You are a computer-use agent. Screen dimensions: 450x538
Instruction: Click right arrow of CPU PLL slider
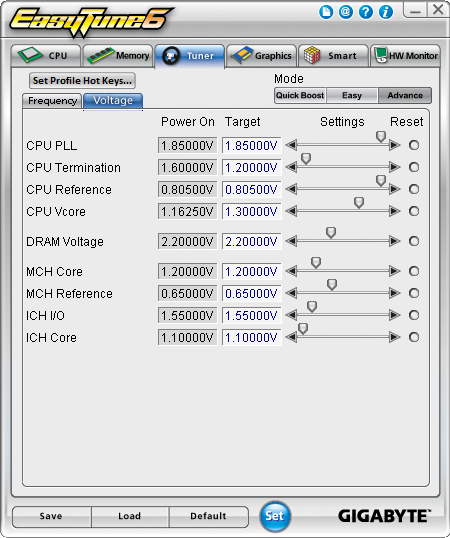tap(395, 145)
